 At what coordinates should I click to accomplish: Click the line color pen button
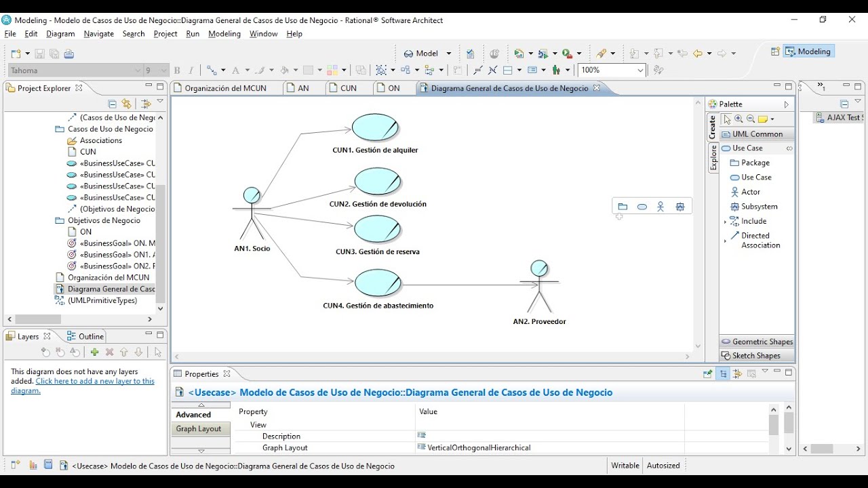coord(260,70)
